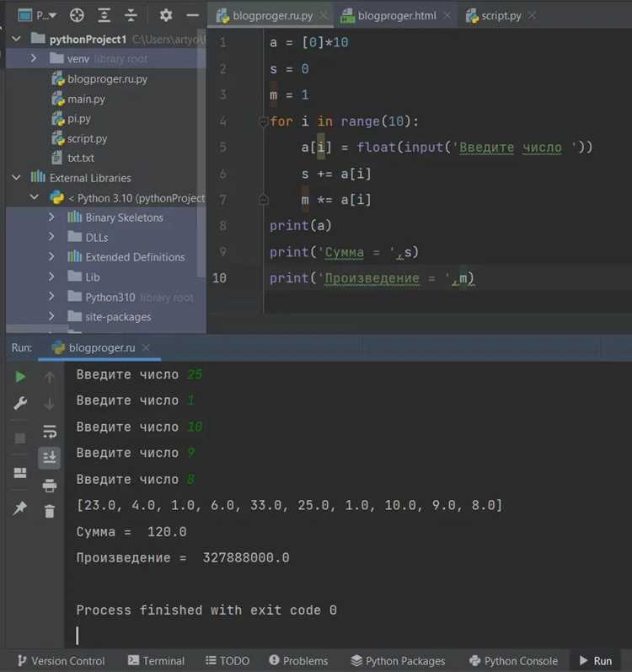Open the Python Console tool window
The width and height of the screenshot is (632, 672).
[x=513, y=661]
